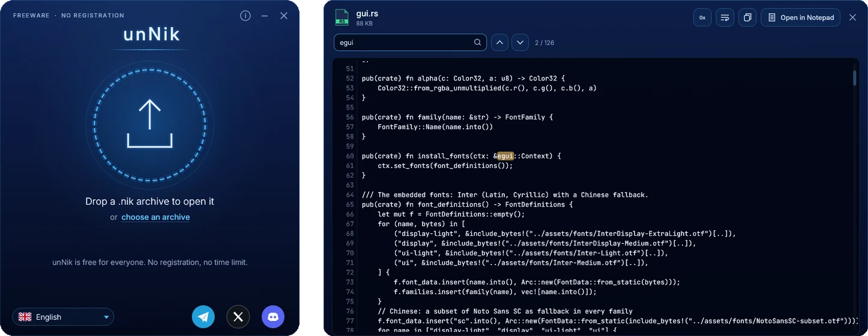Click the gui.rs file name
This screenshot has width=868, height=336.
click(367, 13)
